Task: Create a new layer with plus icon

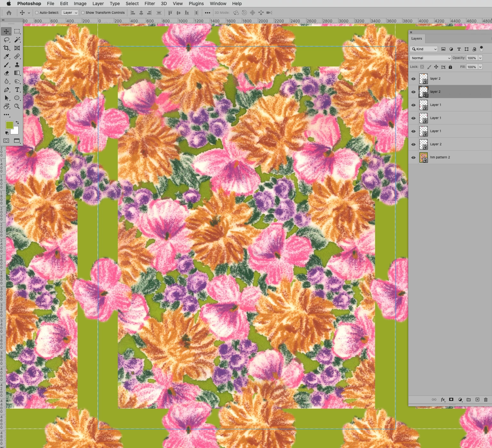Action: pyautogui.click(x=477, y=400)
